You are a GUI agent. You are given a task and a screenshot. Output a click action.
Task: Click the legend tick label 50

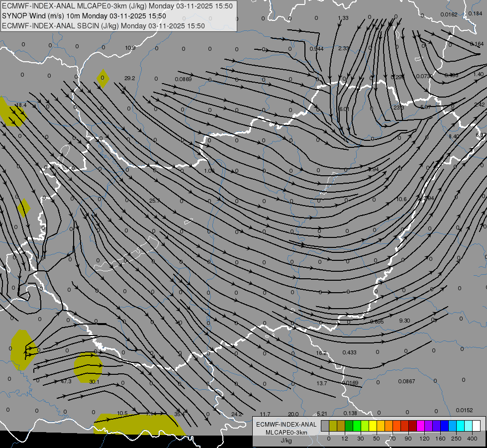(377, 439)
